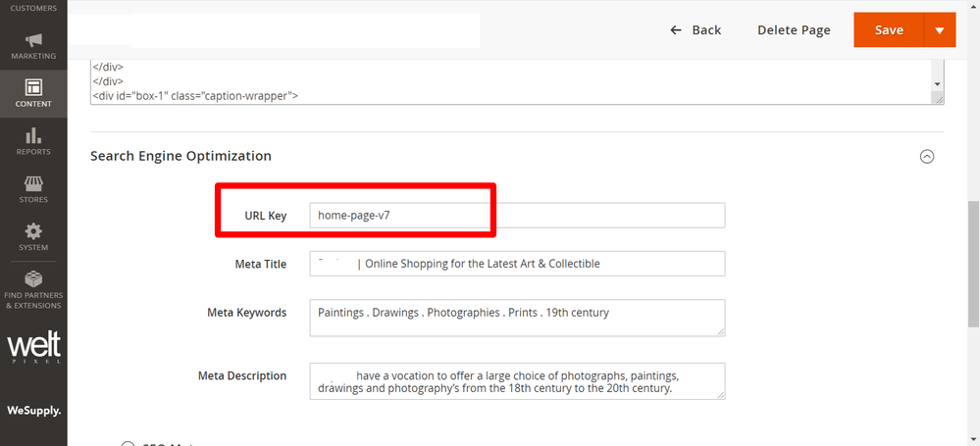Screen dimensions: 980x446
Task: Open the Content sidebar section
Action: pos(33,93)
